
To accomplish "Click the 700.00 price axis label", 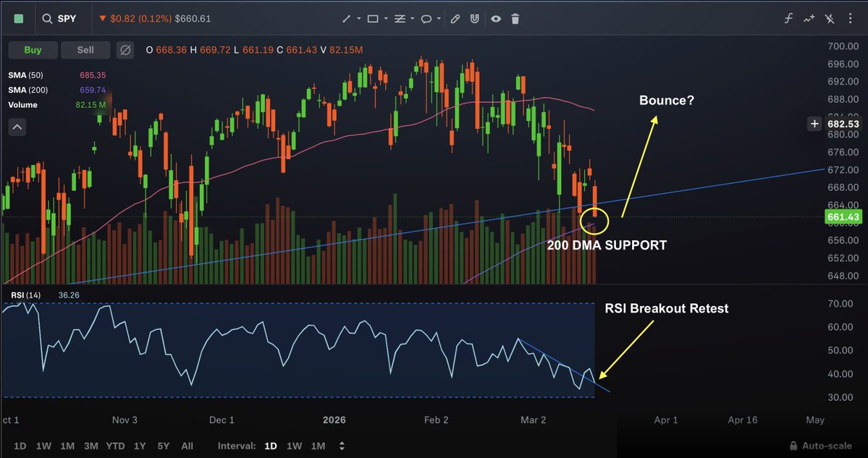I will (x=843, y=46).
